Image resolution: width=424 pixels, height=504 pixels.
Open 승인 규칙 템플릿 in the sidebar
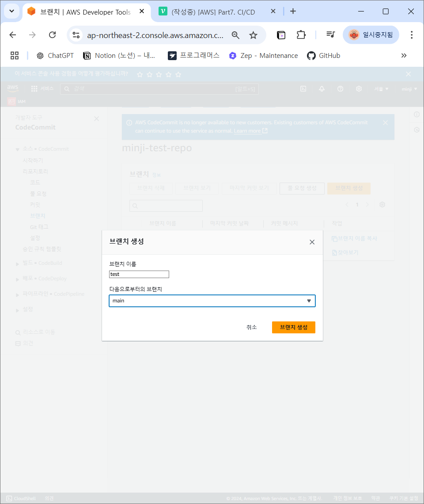(x=42, y=249)
